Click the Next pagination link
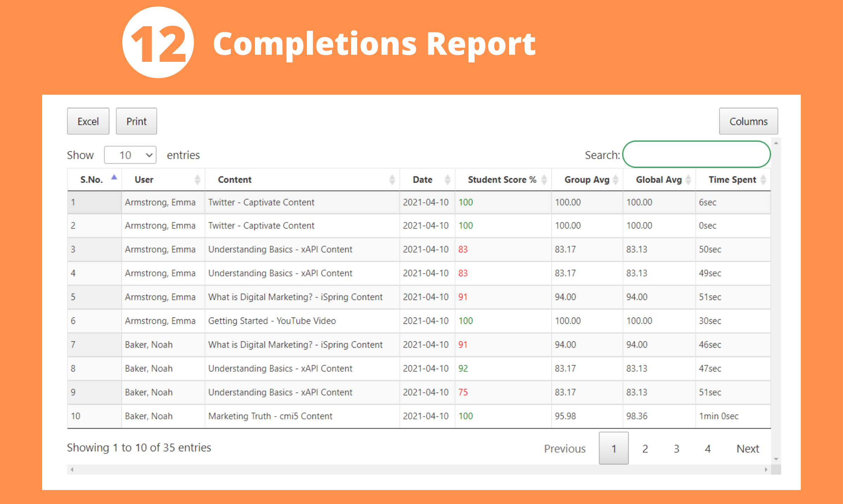Screen dimensions: 843x504 [747, 449]
